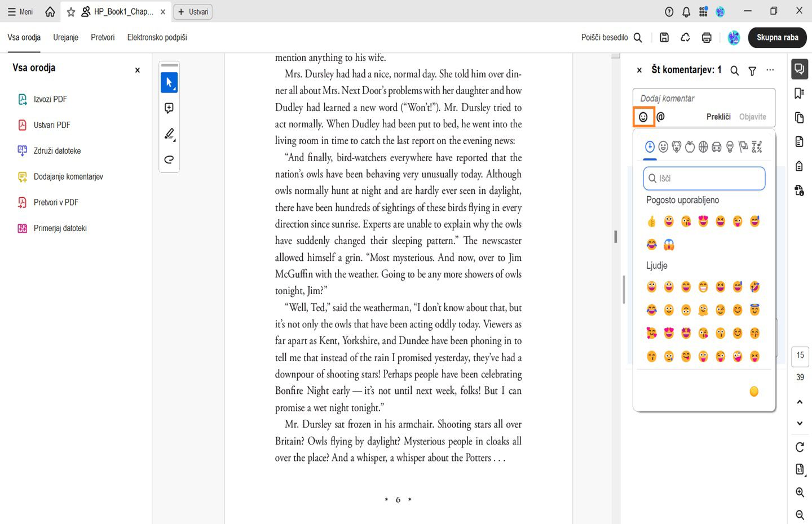The image size is (812, 524).
Task: Open the Vsa orodja menu
Action: (24, 37)
